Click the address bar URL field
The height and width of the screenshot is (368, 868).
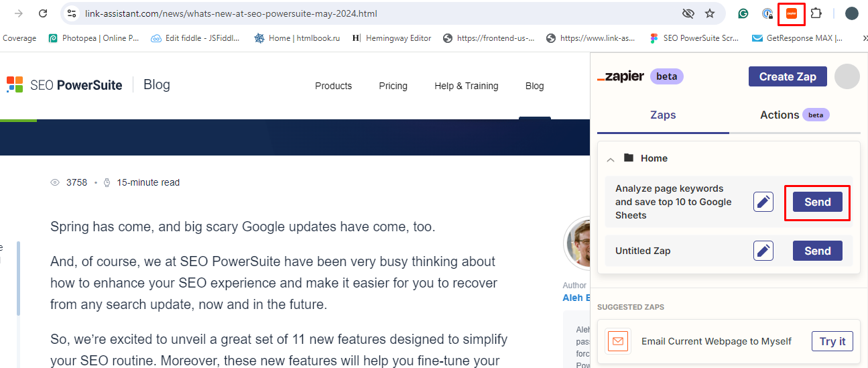click(375, 13)
